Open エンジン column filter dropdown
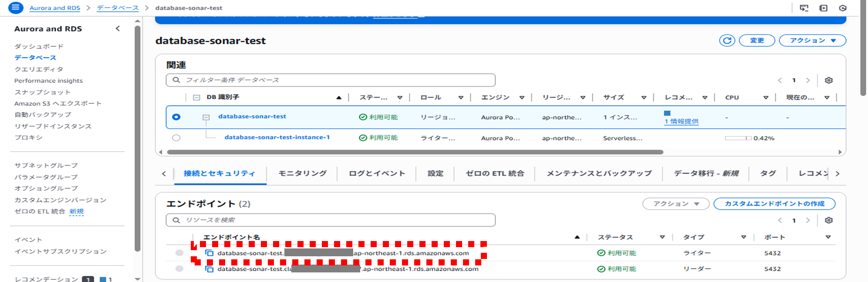Image resolution: width=868 pixels, height=282 pixels. click(x=522, y=98)
